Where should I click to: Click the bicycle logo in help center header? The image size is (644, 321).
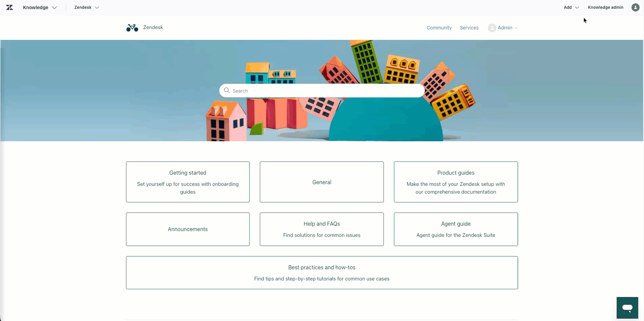click(132, 28)
